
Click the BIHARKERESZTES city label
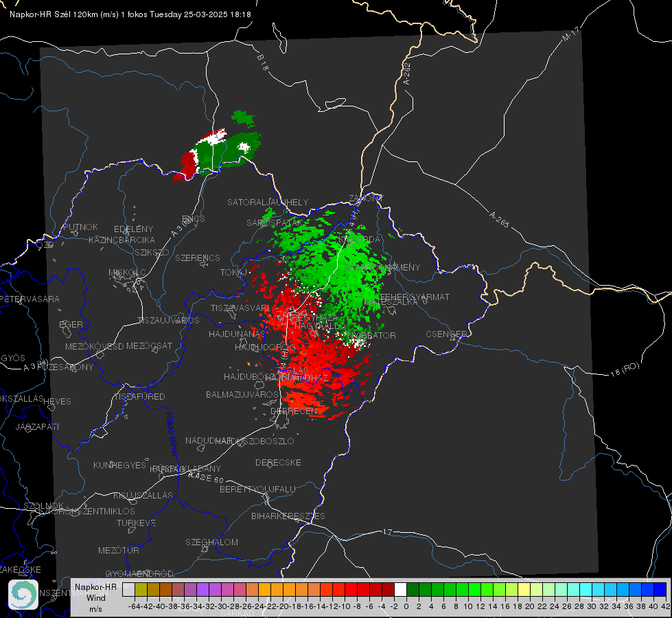click(288, 516)
